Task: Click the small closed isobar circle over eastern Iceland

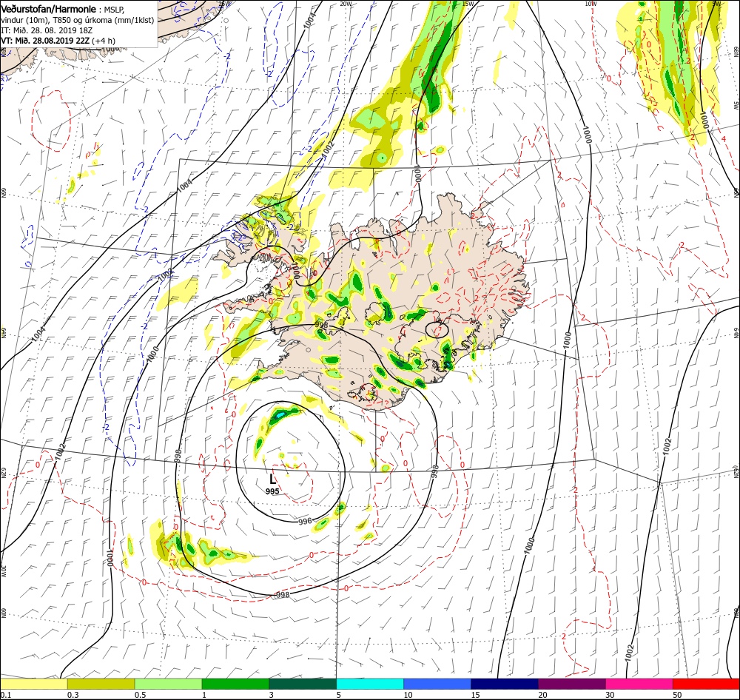Action: click(437, 329)
